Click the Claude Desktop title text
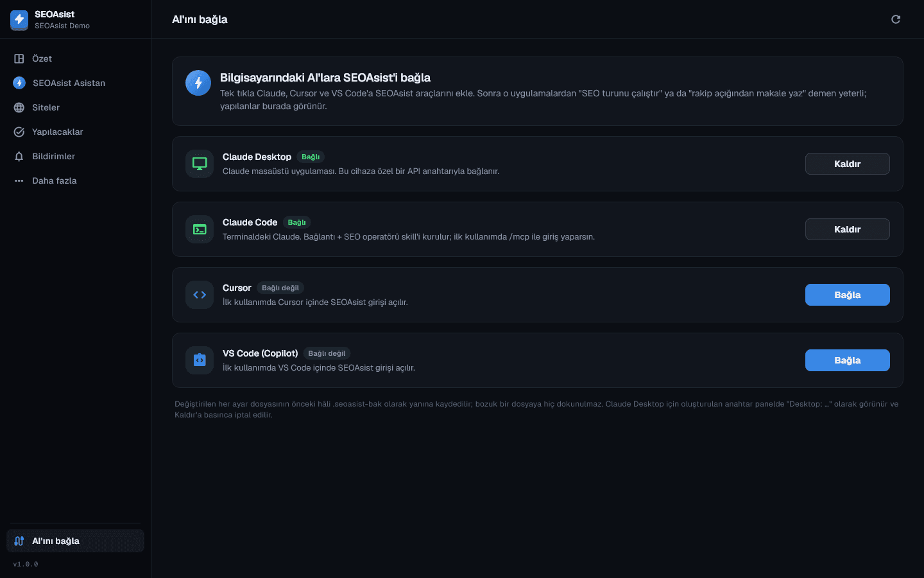924x578 pixels. 257,157
